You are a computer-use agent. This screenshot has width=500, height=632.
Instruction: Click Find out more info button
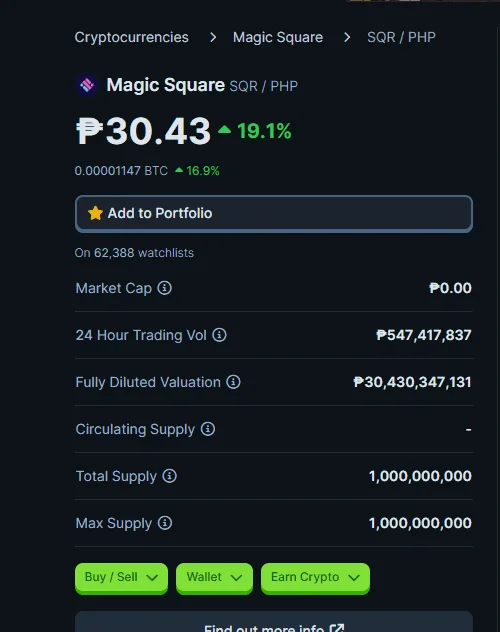coord(274,623)
